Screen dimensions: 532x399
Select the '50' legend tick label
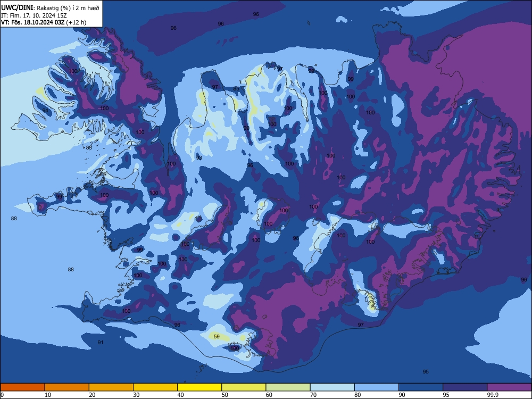tap(225, 395)
